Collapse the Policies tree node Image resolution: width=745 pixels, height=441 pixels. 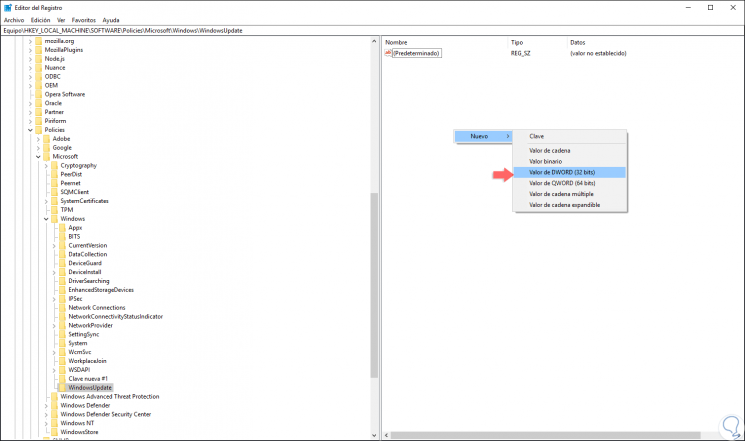(30, 130)
